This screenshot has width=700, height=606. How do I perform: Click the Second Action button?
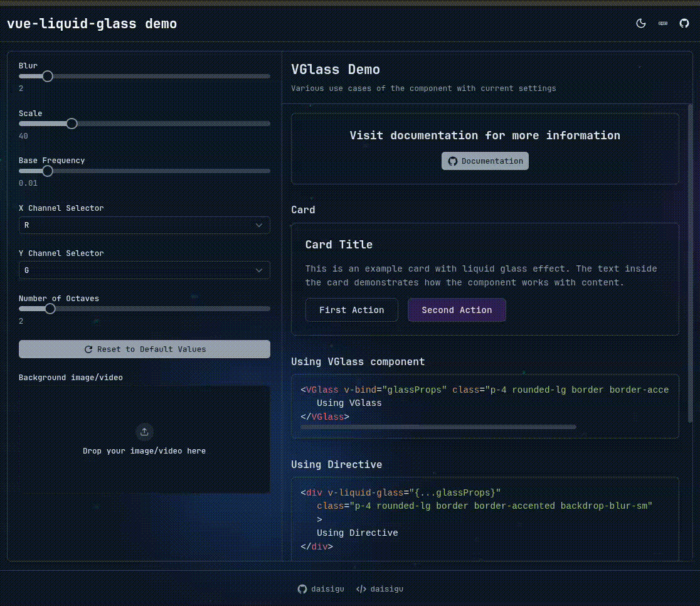pos(457,310)
